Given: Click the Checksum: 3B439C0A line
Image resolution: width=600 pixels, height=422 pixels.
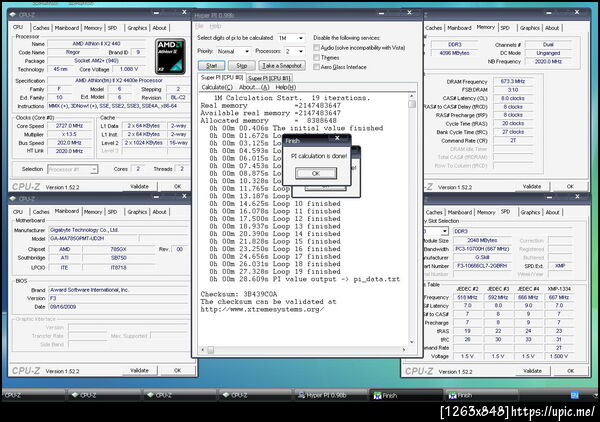Looking at the screenshot, I should pos(239,294).
